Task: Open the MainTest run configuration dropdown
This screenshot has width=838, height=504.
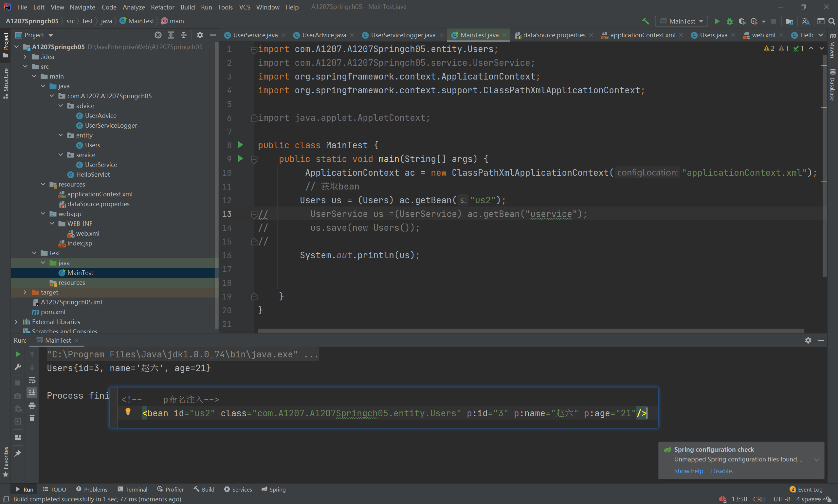Action: tap(682, 21)
